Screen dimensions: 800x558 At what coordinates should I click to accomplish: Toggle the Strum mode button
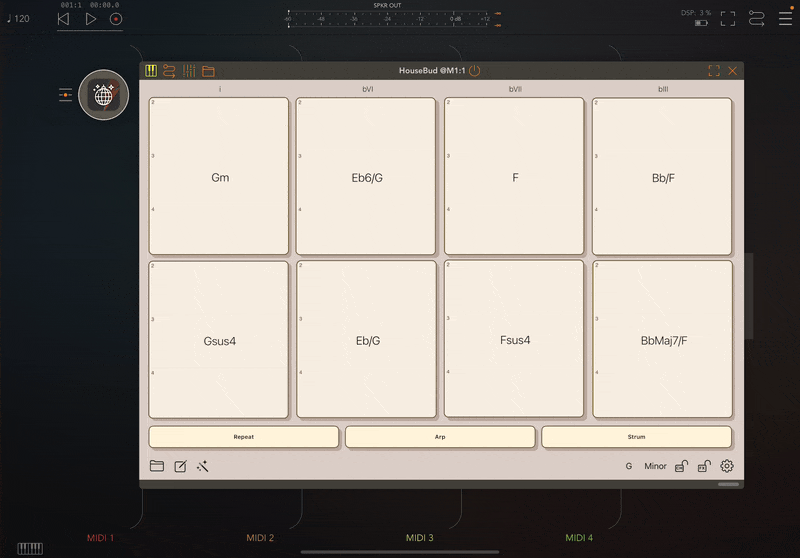pyautogui.click(x=637, y=437)
